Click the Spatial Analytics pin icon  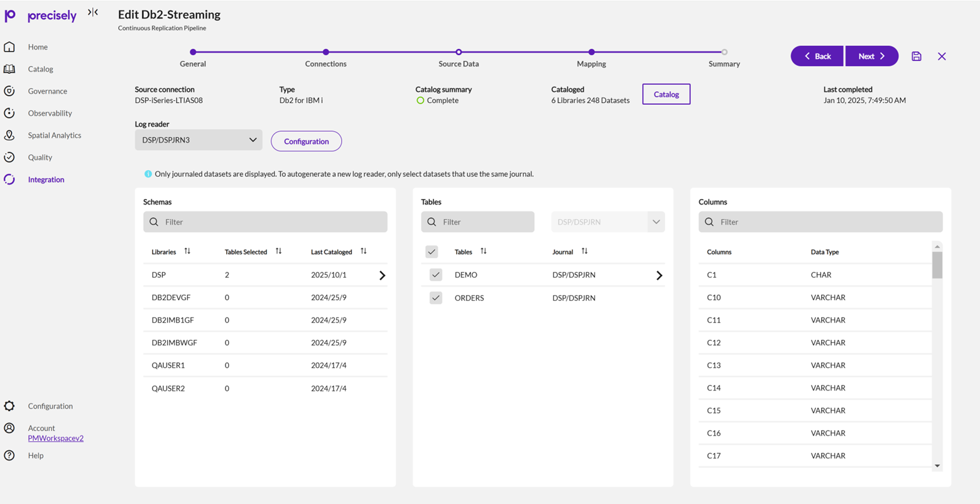[9, 135]
